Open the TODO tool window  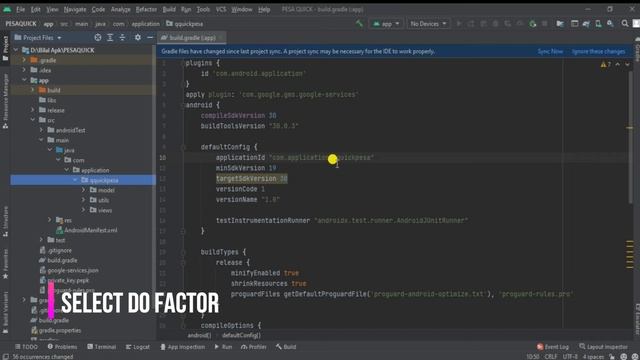26,347
